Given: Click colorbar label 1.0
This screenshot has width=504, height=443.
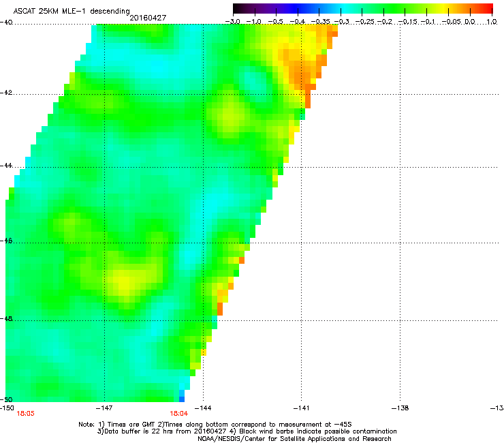Looking at the screenshot, I should (x=492, y=22).
